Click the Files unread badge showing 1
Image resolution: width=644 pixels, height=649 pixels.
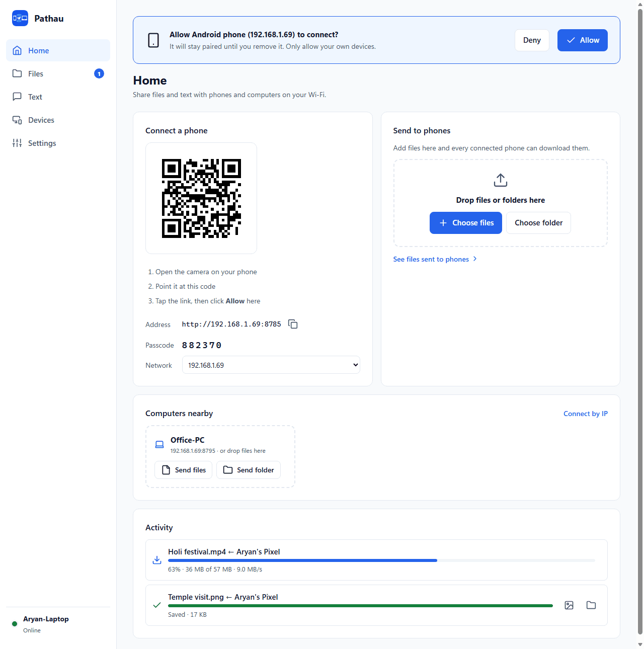tap(99, 73)
